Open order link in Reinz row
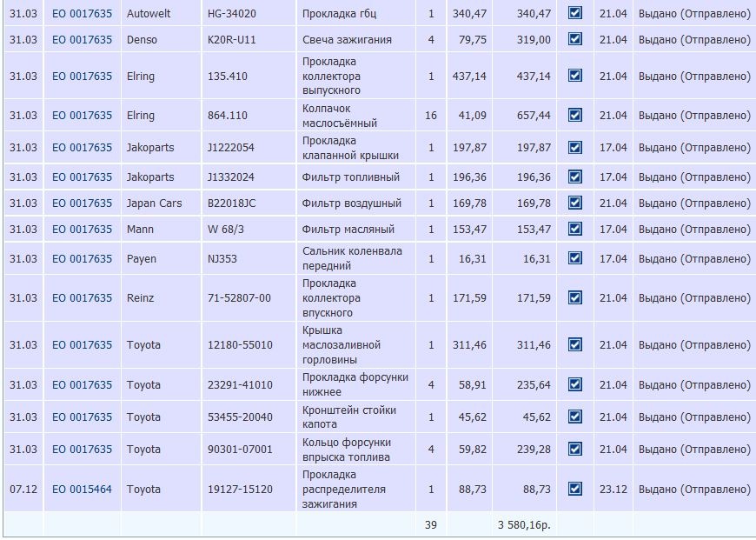Image resolution: width=756 pixels, height=540 pixels. 82,297
